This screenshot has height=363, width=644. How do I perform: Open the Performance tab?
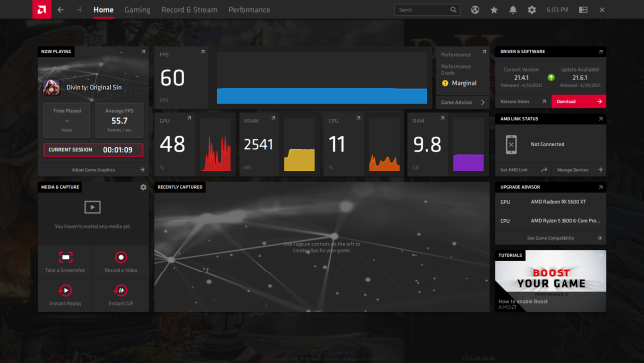point(249,10)
